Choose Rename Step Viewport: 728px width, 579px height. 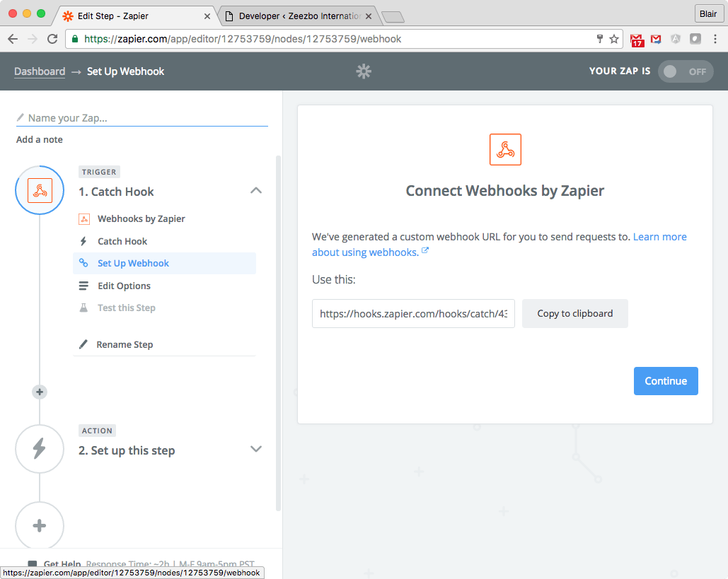pyautogui.click(x=125, y=344)
